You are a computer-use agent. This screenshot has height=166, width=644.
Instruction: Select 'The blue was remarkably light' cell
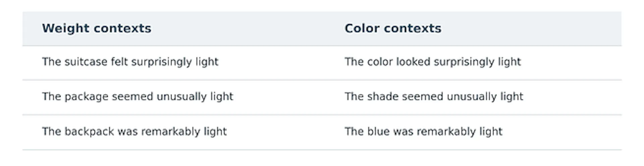click(x=424, y=131)
